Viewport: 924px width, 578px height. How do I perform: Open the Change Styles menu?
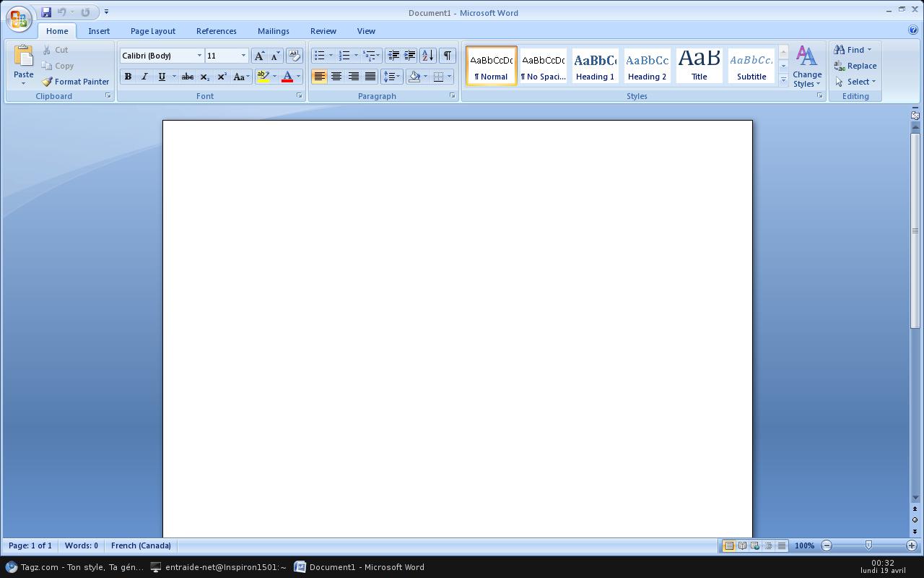[x=807, y=66]
